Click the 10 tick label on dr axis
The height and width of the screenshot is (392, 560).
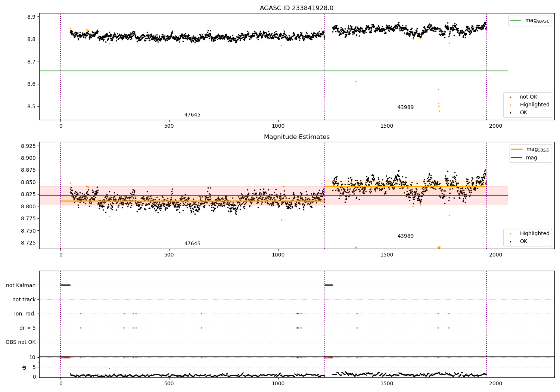coord(33,357)
